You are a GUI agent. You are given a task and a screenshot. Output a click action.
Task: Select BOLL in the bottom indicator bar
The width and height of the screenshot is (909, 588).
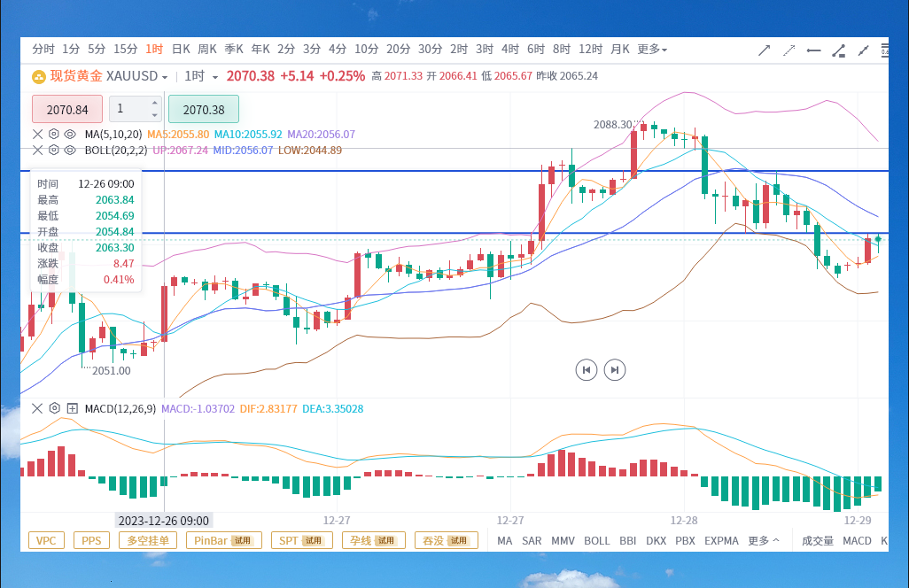596,540
